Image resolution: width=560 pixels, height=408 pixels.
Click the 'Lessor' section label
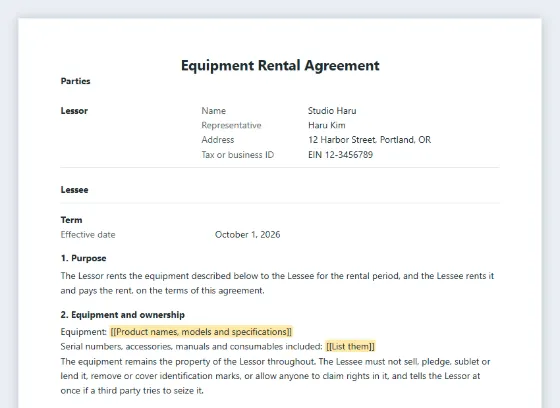click(74, 111)
